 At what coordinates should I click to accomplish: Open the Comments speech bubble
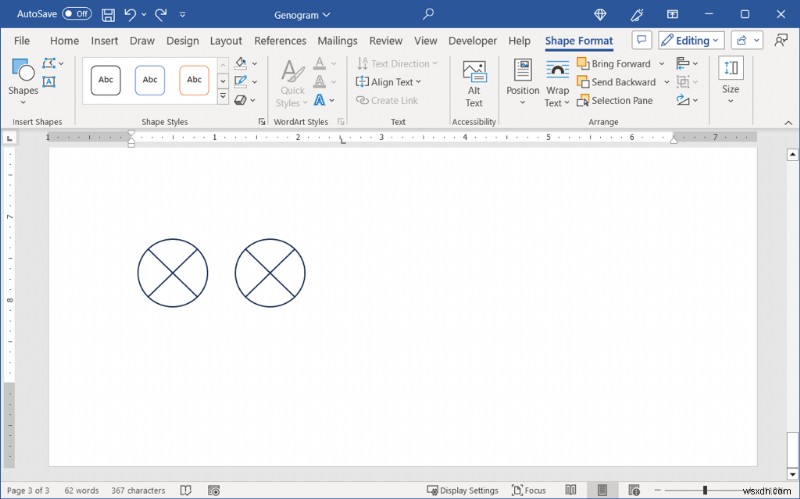[x=641, y=40]
